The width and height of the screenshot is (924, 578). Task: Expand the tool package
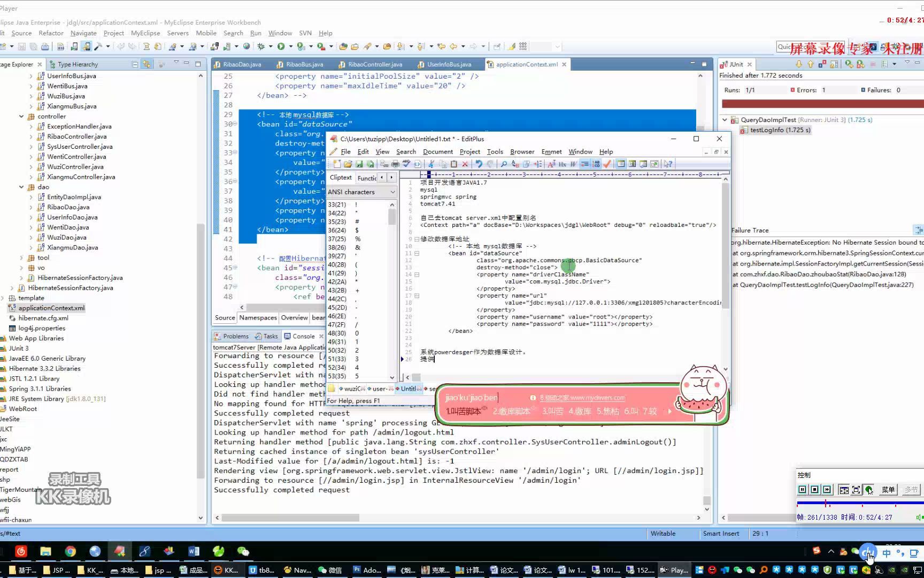tap(21, 257)
